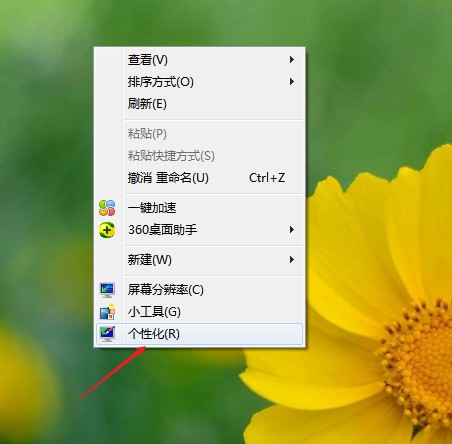Click the Ctrl+Z shortcut text
The image size is (452, 444).
[267, 178]
